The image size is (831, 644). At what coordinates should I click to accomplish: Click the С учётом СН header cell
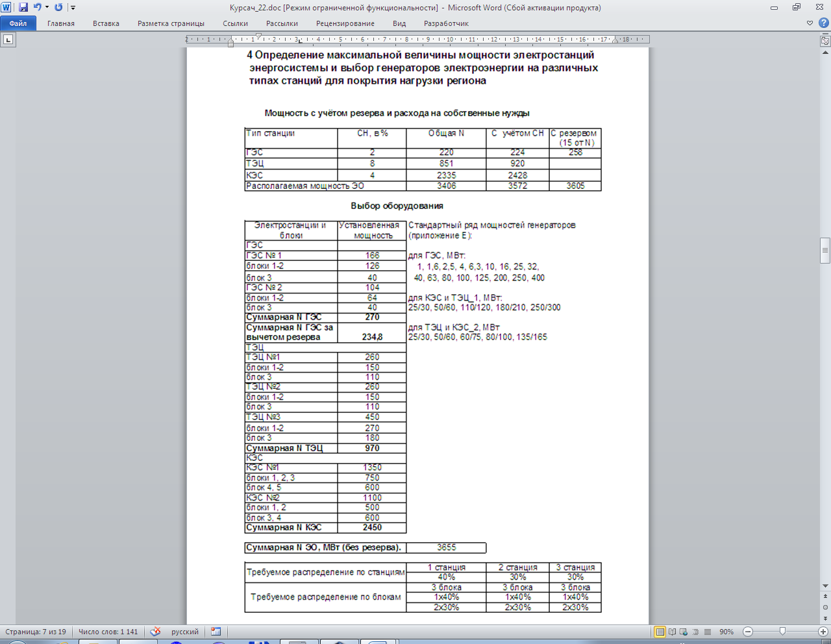[x=517, y=138]
